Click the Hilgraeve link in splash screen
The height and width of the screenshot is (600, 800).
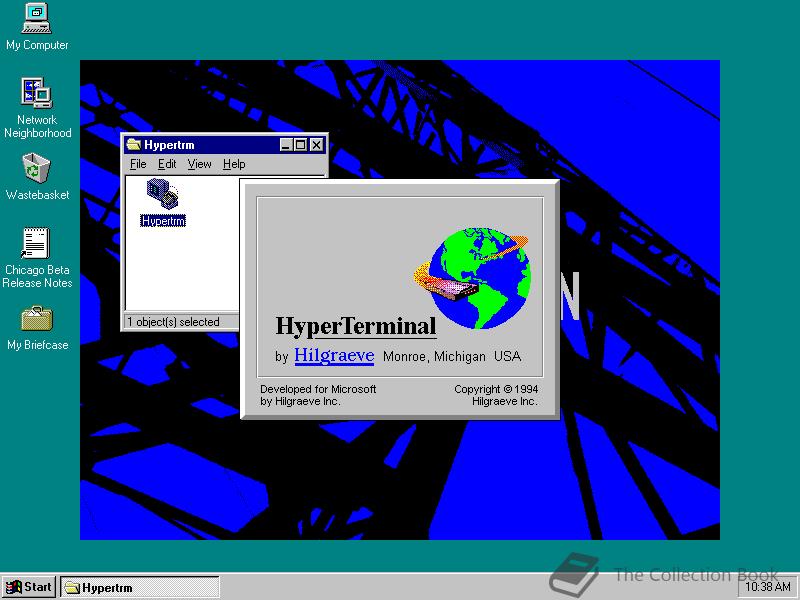334,355
